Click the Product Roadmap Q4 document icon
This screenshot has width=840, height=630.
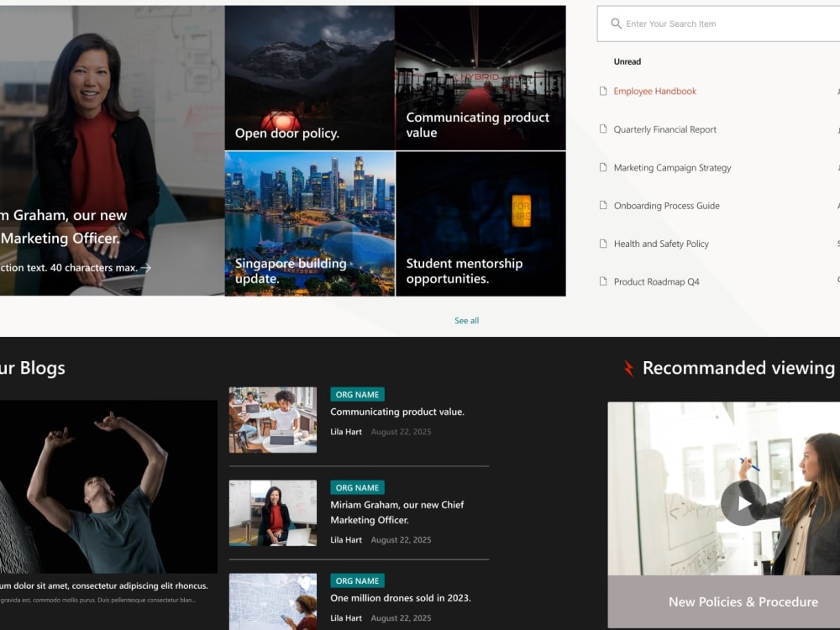click(603, 281)
